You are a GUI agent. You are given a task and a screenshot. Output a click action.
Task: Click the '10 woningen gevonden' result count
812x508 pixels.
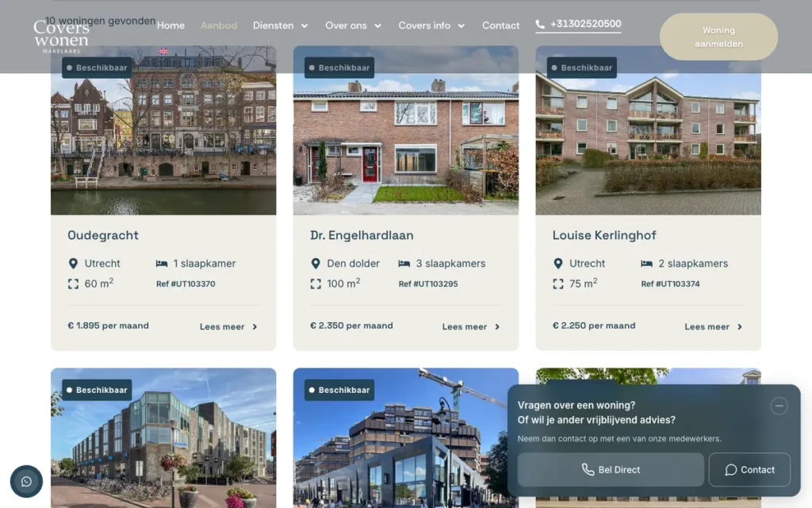click(100, 21)
